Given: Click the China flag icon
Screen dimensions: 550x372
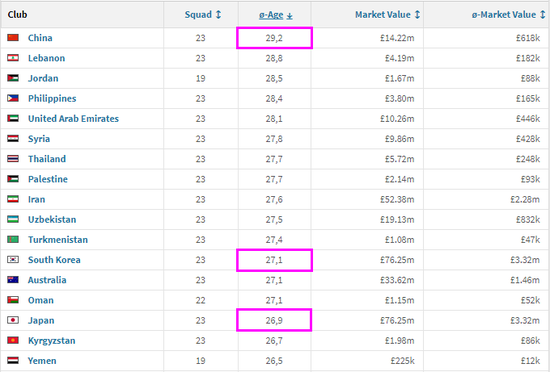Looking at the screenshot, I should (13, 38).
